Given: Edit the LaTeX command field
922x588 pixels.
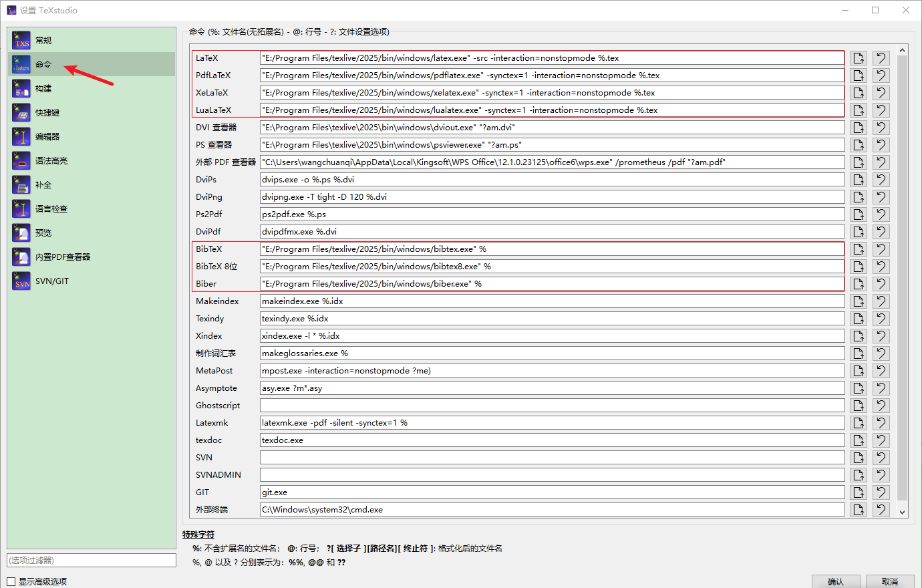Looking at the screenshot, I should click(x=552, y=58).
